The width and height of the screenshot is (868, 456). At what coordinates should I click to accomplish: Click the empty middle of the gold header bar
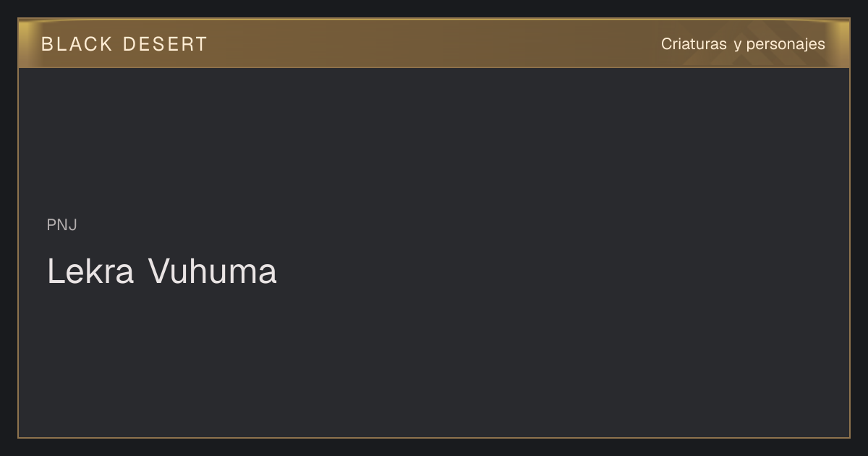(x=434, y=43)
